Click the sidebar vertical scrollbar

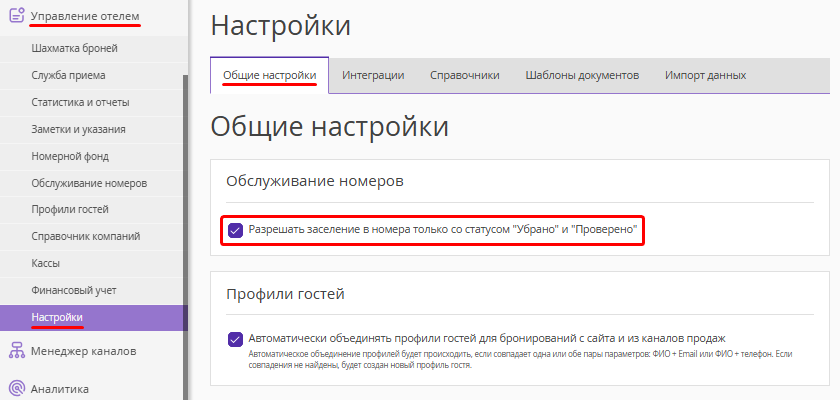pos(186,236)
